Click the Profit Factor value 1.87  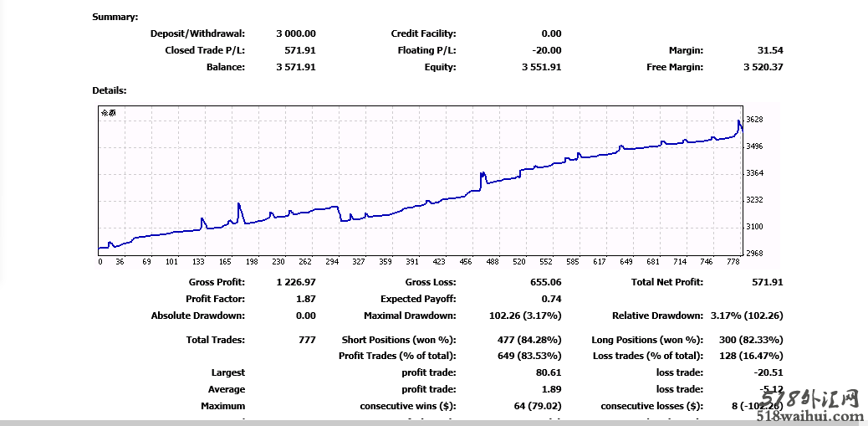click(x=306, y=299)
